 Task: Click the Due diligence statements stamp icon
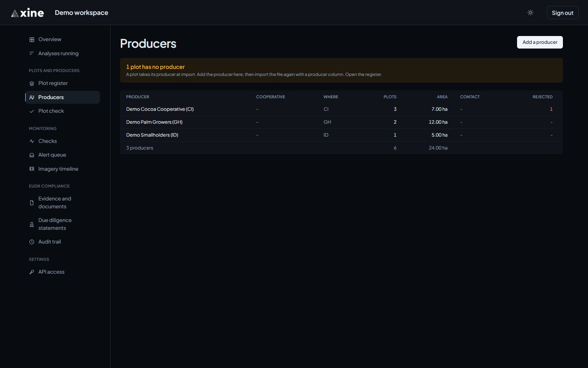32,224
